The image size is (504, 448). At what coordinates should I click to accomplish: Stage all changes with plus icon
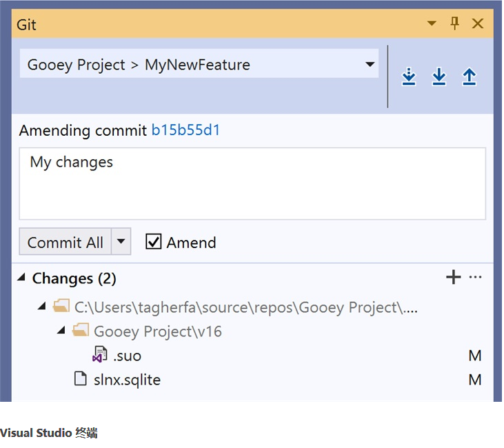[453, 276]
